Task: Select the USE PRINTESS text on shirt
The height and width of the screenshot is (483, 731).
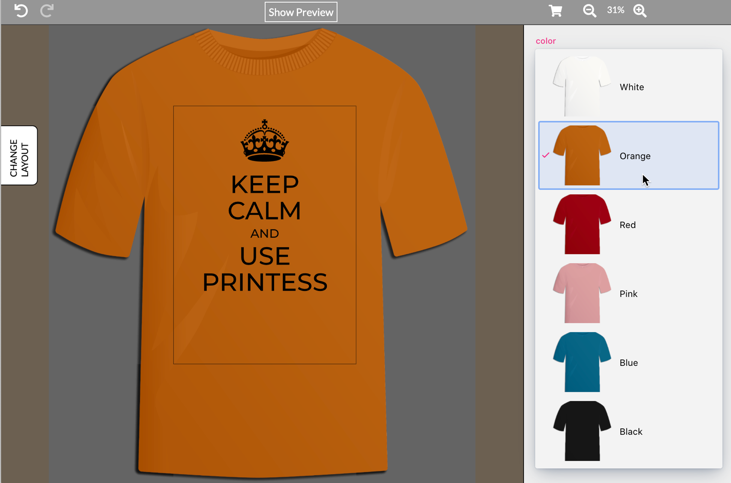Action: (265, 269)
